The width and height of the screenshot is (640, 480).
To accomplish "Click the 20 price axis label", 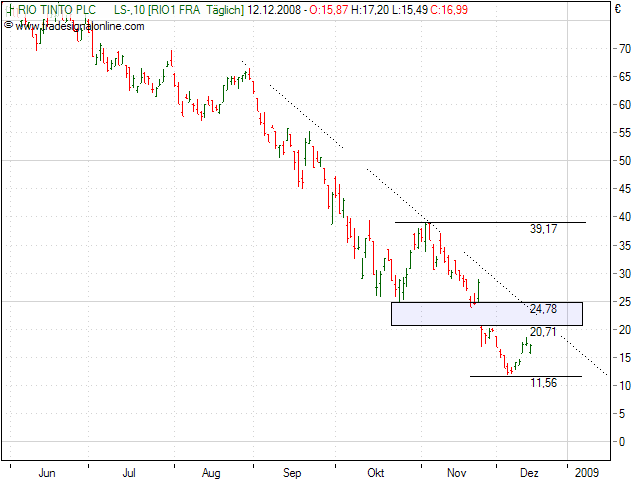I will tap(625, 330).
